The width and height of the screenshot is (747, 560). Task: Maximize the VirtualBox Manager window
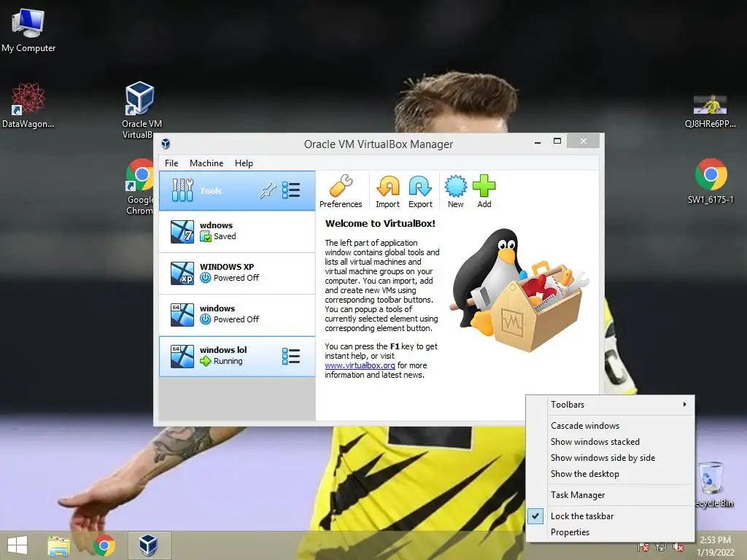pos(557,141)
